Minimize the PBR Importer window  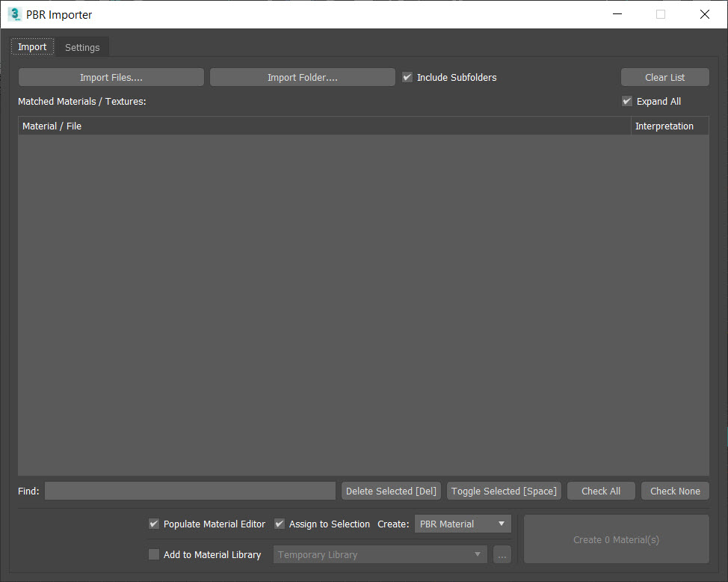pos(617,14)
